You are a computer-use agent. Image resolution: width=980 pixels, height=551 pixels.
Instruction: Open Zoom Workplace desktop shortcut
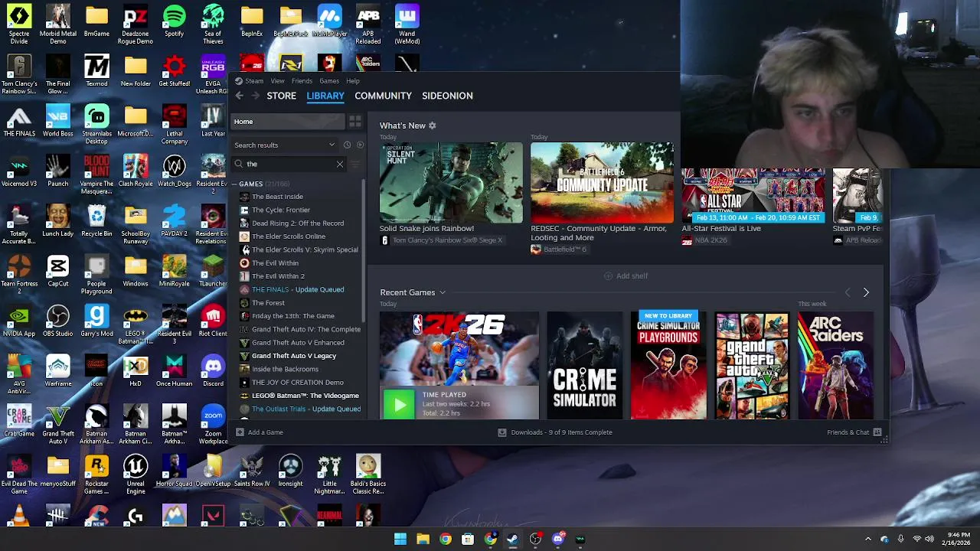pyautogui.click(x=213, y=425)
